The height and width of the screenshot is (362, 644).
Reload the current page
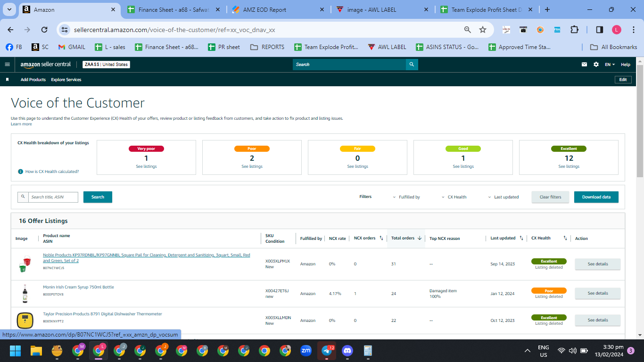(44, 30)
